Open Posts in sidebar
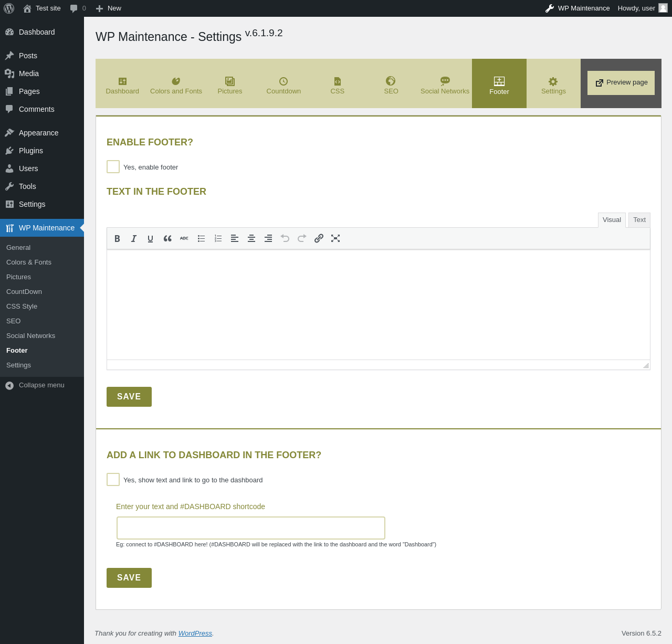 tap(42, 56)
